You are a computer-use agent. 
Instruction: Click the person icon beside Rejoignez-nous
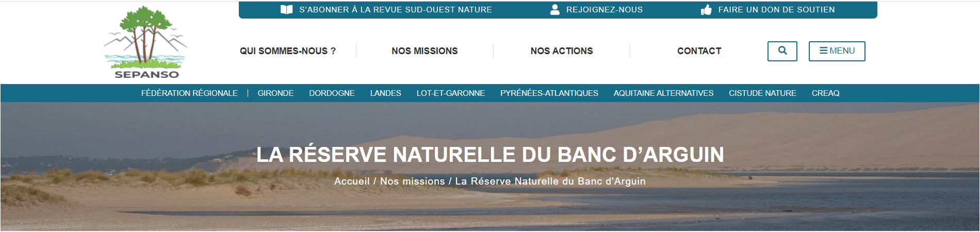(x=555, y=10)
